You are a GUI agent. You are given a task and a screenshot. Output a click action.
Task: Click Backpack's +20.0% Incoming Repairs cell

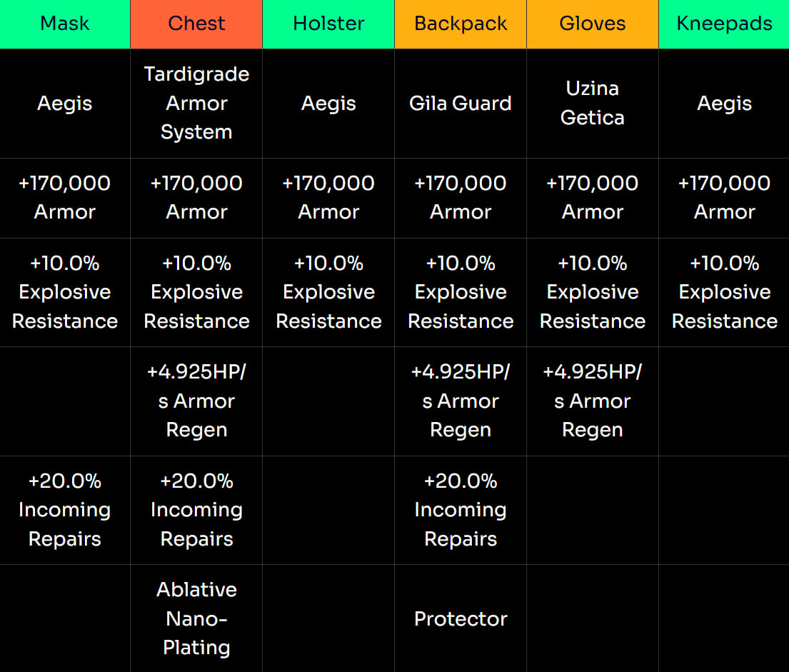pyautogui.click(x=461, y=510)
